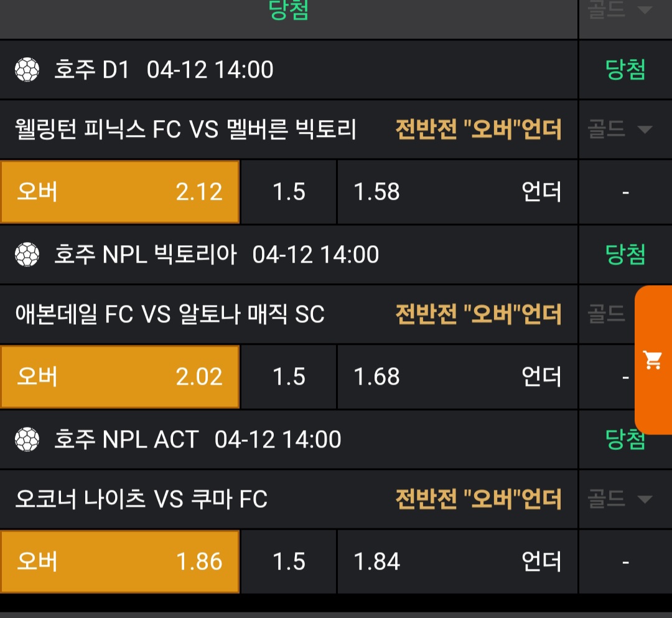
Task: Open 골드 dropdown in 웰링턴 피닉스 row
Action: (x=620, y=129)
